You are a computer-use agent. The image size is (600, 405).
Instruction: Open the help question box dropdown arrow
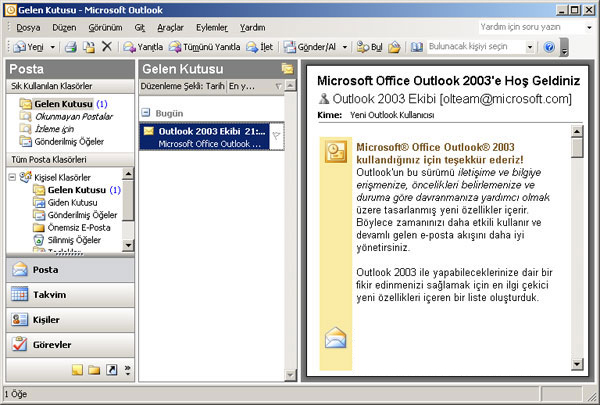[589, 27]
